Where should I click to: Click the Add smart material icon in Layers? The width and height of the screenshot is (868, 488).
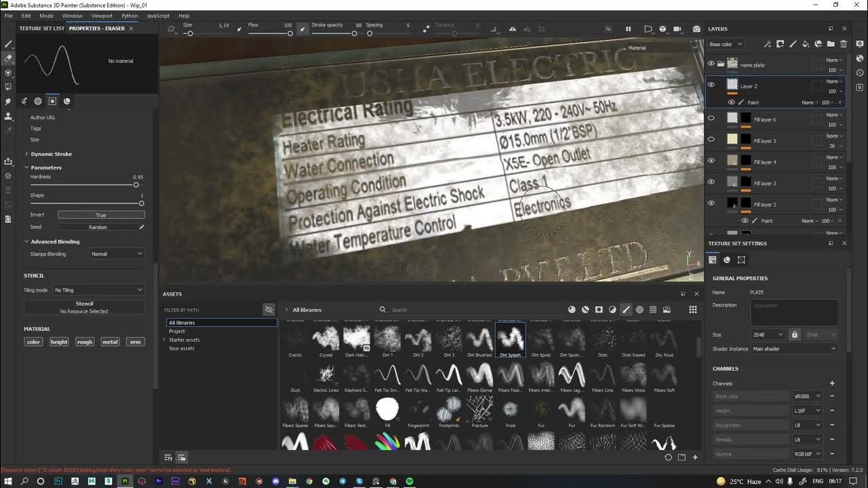pos(818,44)
